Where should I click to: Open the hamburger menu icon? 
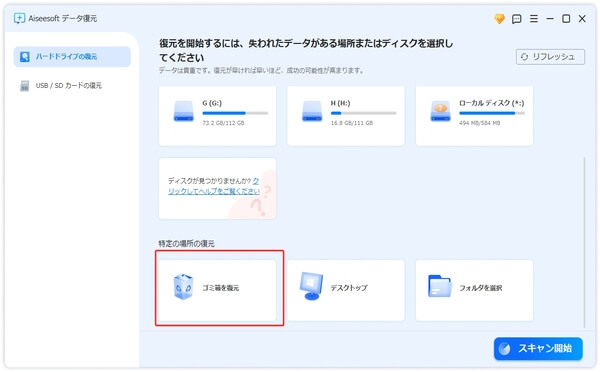point(534,18)
